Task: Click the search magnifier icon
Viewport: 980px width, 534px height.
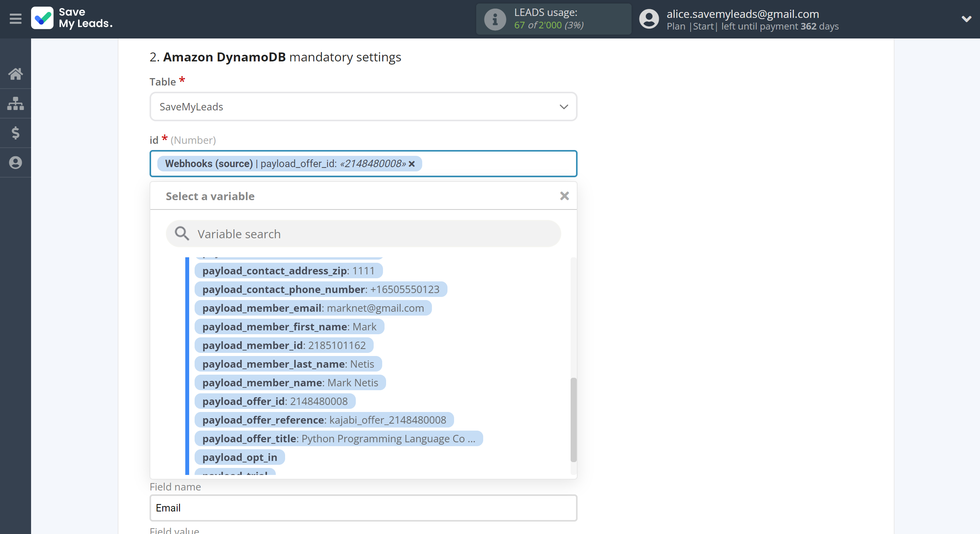Action: click(181, 234)
